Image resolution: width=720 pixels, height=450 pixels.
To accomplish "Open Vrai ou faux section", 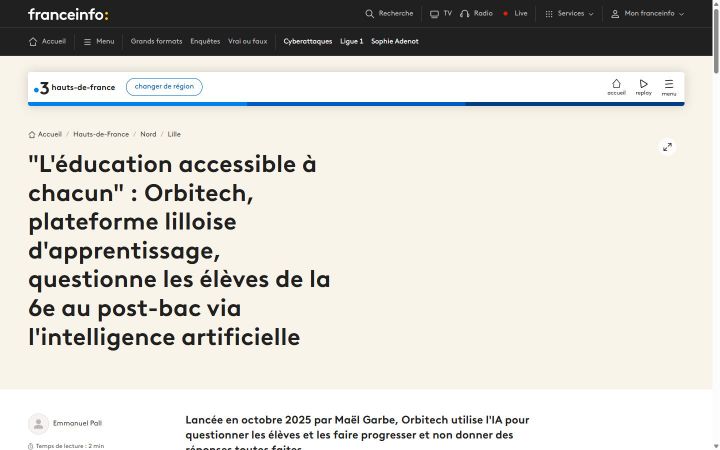I will pyautogui.click(x=248, y=41).
